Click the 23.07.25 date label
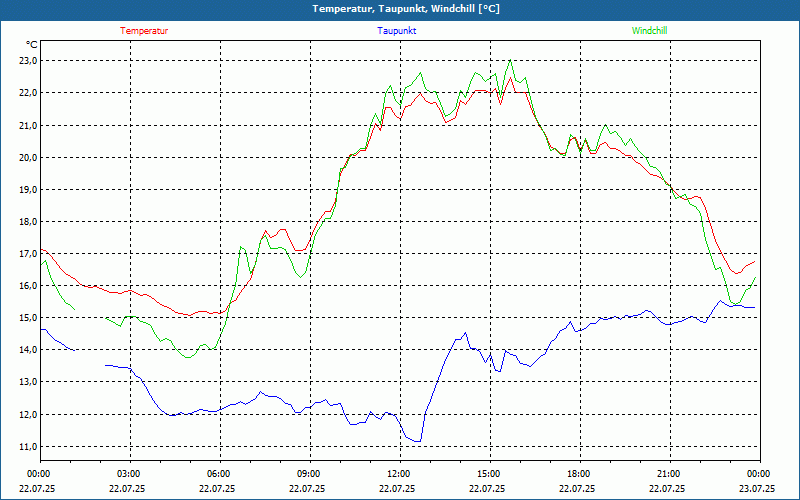The height and width of the screenshot is (500, 800). (x=757, y=488)
